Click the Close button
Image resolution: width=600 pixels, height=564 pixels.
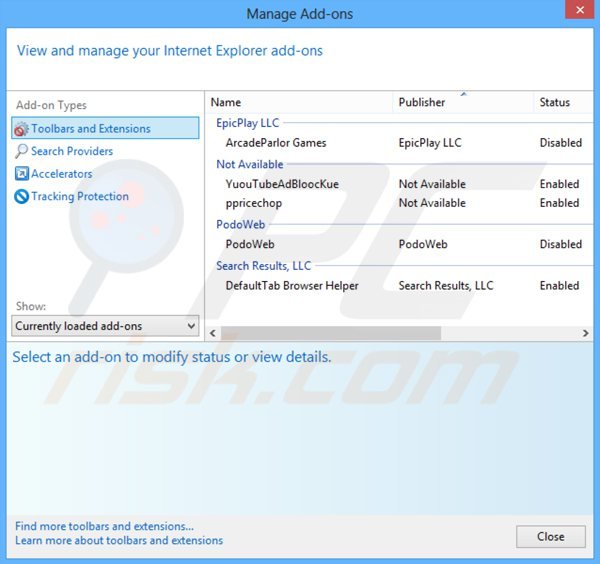click(x=551, y=536)
